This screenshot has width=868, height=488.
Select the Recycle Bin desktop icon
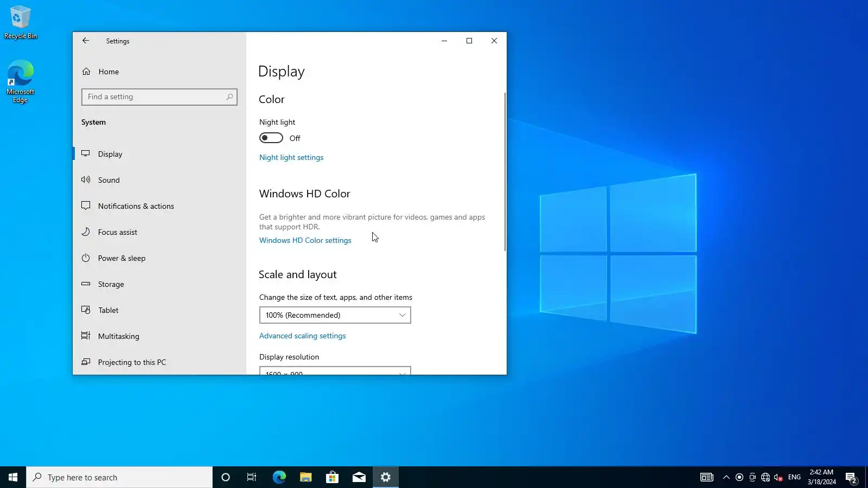[x=21, y=22]
